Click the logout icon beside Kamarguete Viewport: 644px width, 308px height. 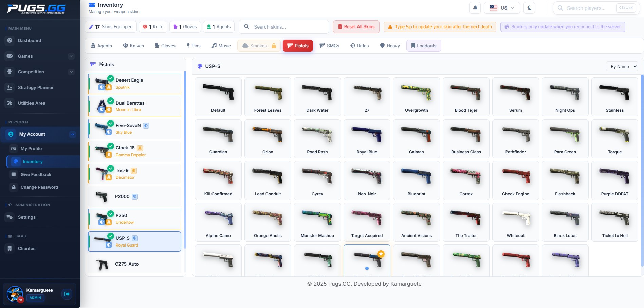tap(67, 294)
